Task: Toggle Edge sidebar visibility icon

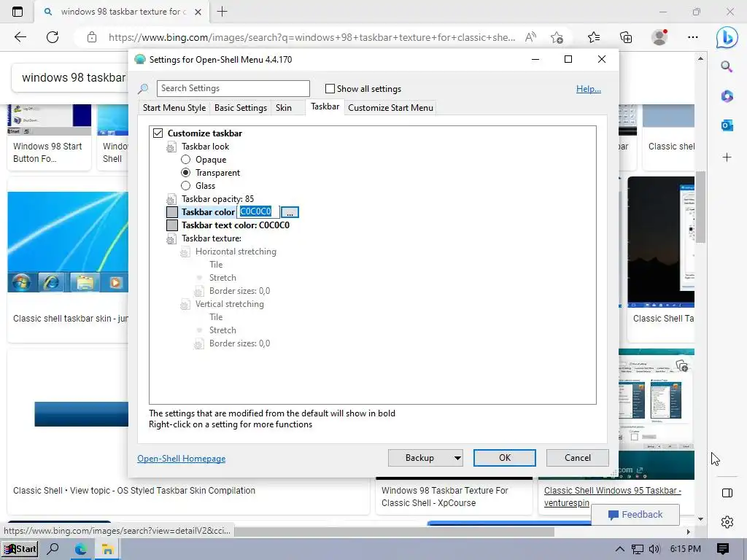Action: point(727,493)
